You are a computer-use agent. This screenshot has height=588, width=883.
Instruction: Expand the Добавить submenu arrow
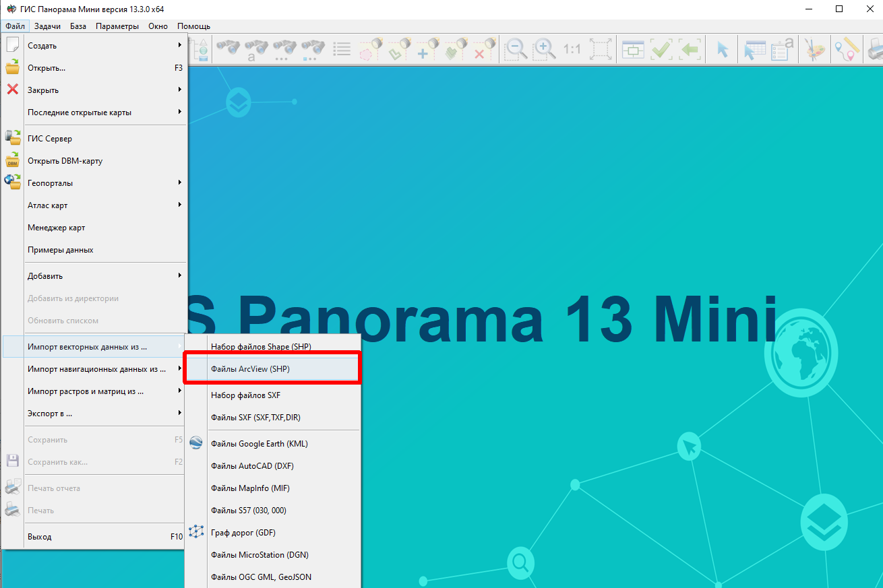(x=179, y=275)
